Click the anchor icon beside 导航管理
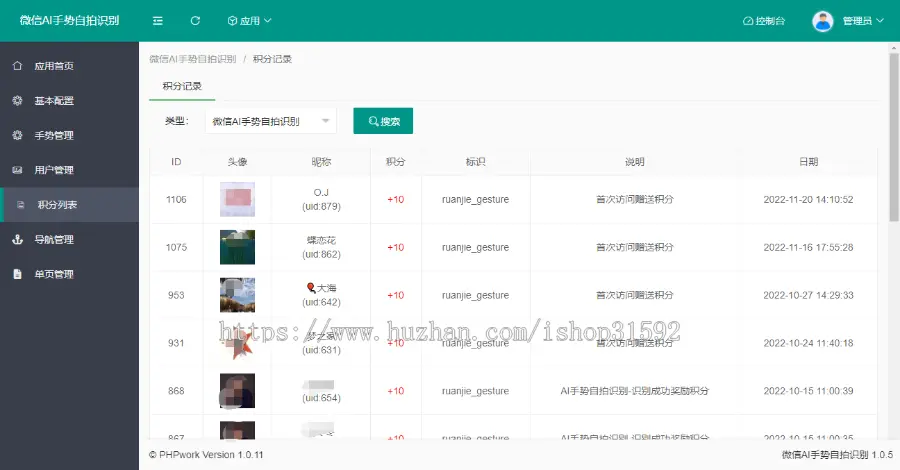Screen dimensions: 900x470 (x=17, y=239)
